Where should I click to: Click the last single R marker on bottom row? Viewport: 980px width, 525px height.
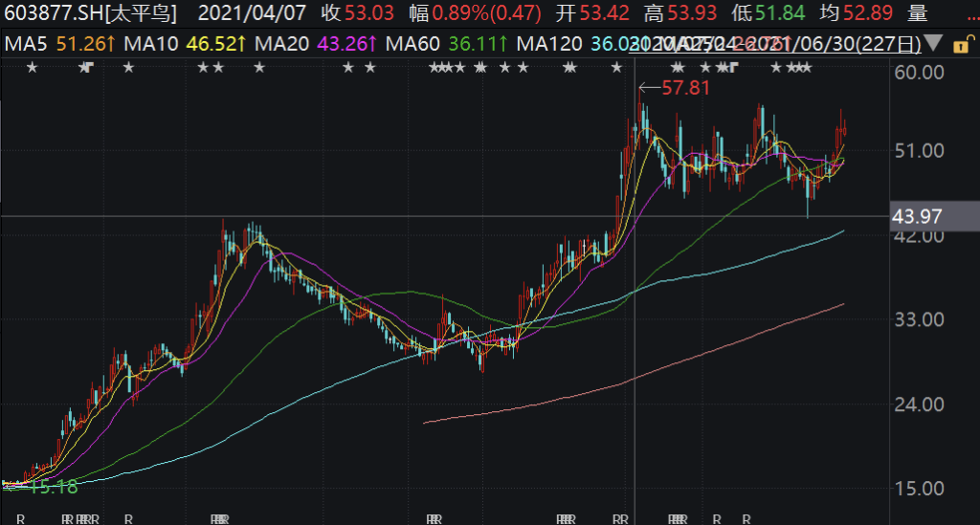pyautogui.click(x=745, y=519)
